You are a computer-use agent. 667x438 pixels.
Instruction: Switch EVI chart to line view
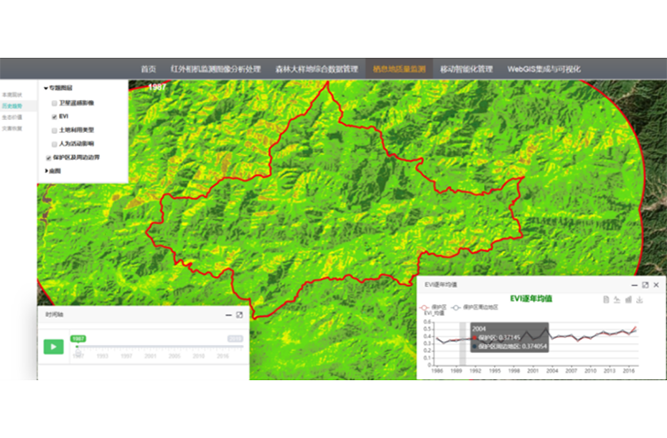(x=618, y=299)
